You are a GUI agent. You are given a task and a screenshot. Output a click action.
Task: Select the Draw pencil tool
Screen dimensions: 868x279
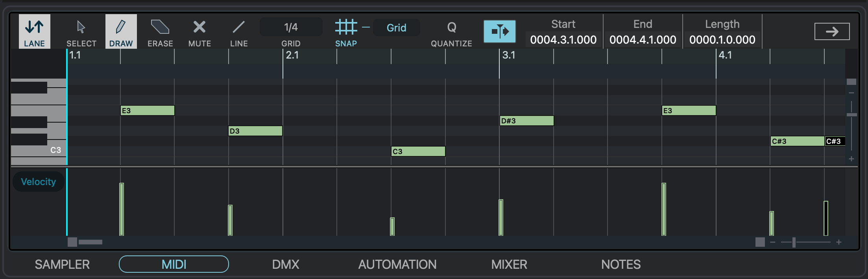(121, 31)
